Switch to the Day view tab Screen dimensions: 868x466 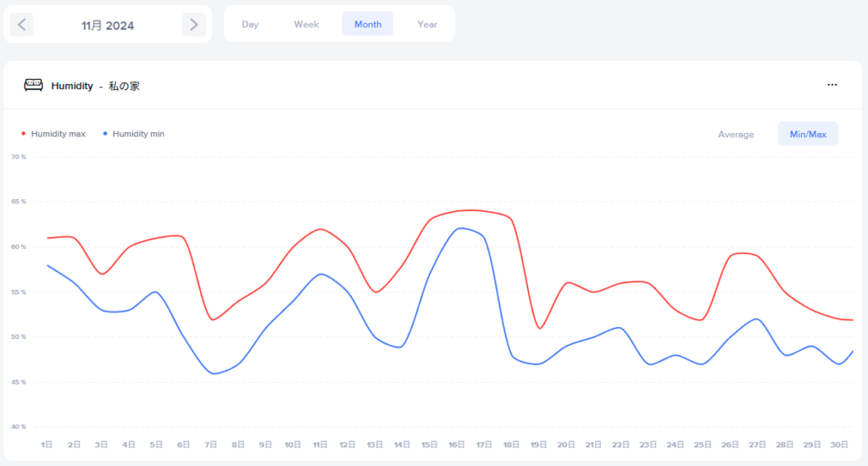(x=250, y=25)
